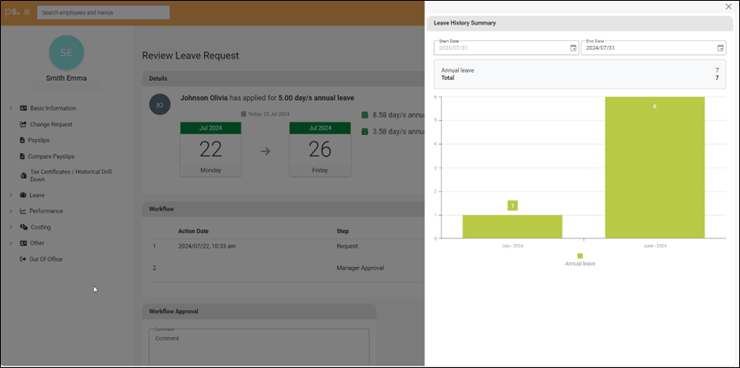Click the Jul 22 Monday date card
This screenshot has height=368, width=740.
(x=210, y=149)
